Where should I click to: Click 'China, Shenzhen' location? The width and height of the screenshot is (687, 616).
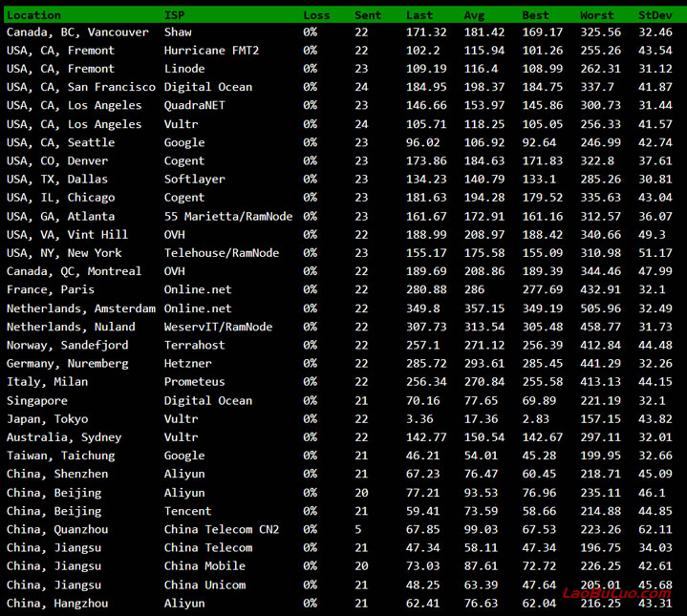(x=57, y=474)
